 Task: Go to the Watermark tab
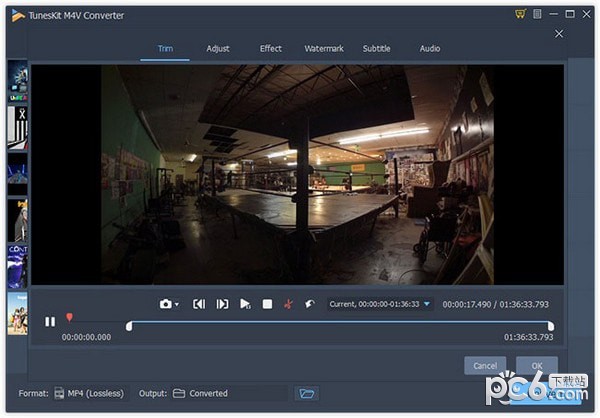pyautogui.click(x=324, y=49)
